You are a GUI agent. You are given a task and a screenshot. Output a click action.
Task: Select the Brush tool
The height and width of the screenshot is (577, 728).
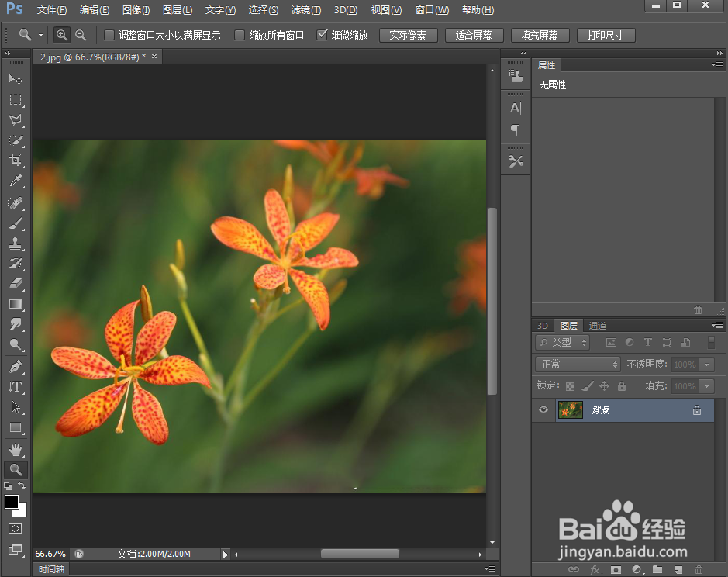pyautogui.click(x=16, y=223)
